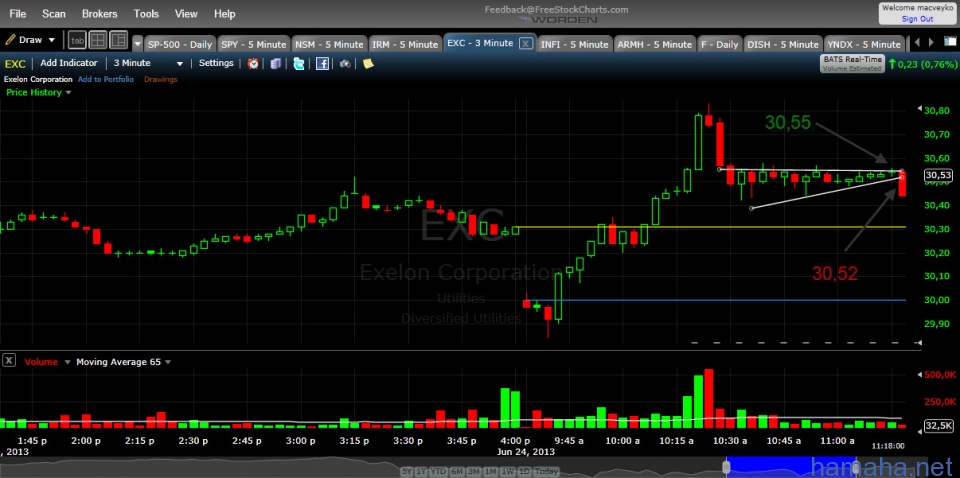960x478 pixels.
Task: Click the Add to Portfolio link
Action: pyautogui.click(x=106, y=80)
